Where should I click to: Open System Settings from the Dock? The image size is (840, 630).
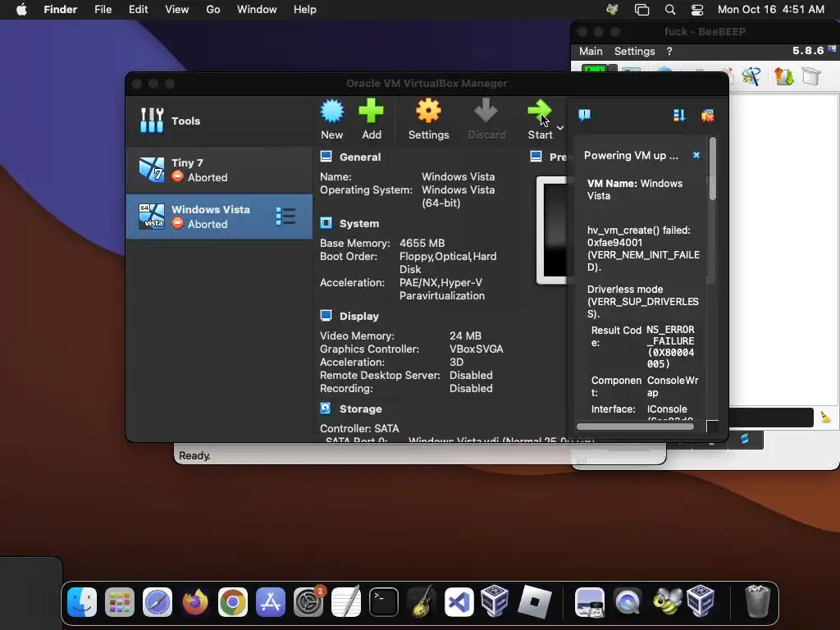click(308, 602)
